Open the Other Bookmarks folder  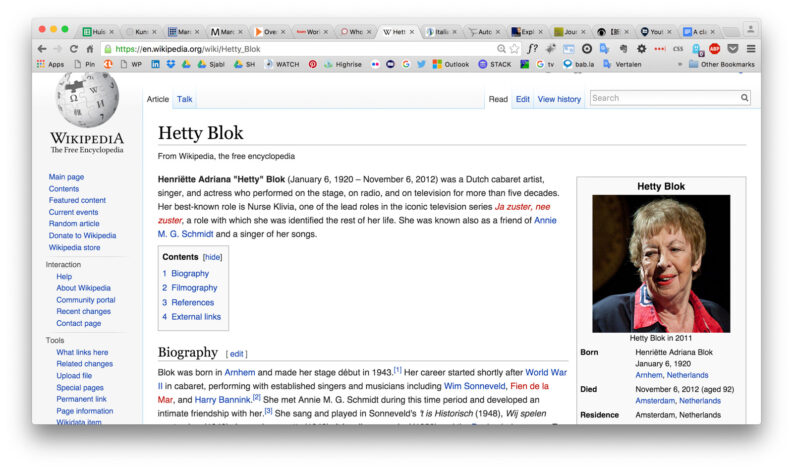pyautogui.click(x=721, y=64)
